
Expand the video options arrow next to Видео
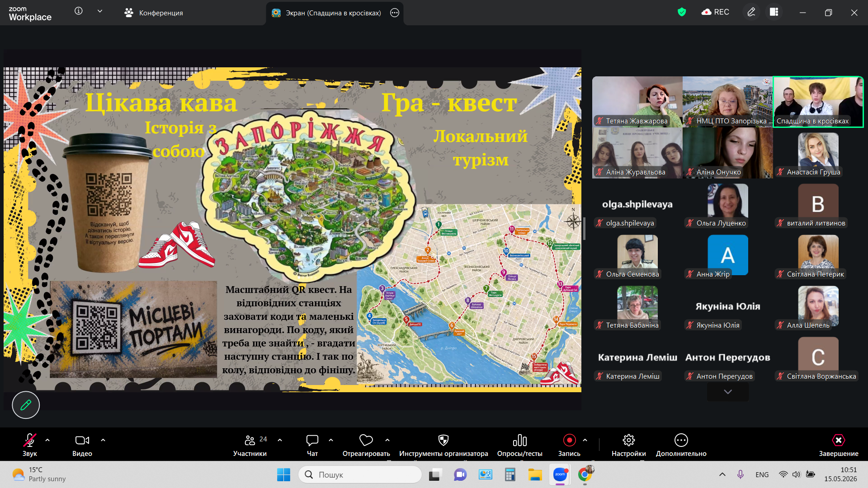(103, 440)
